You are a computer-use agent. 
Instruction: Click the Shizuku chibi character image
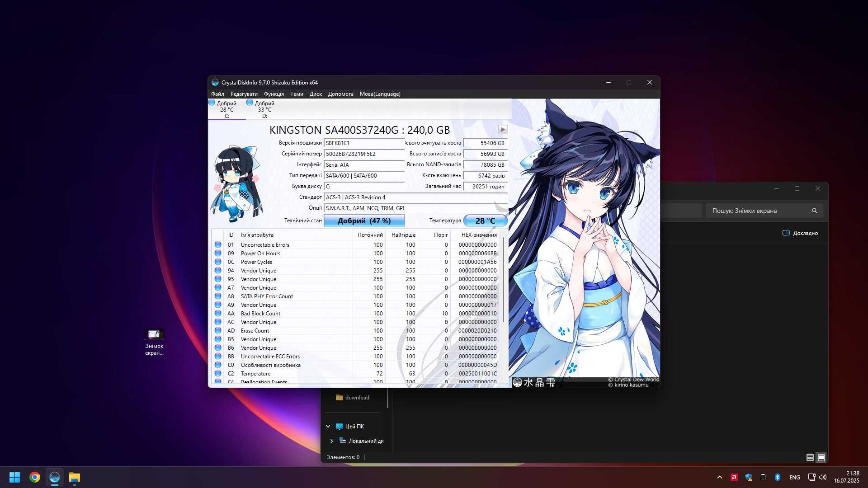(236, 183)
